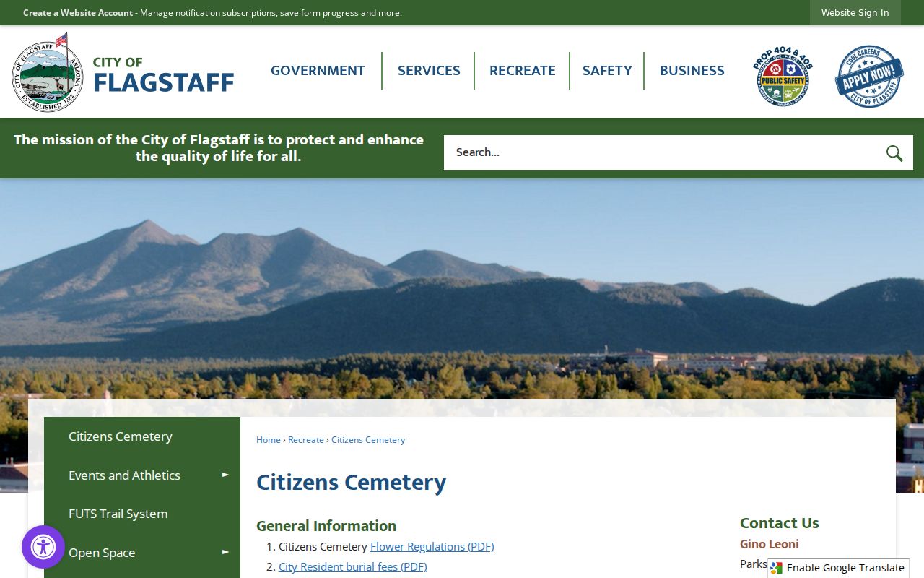The image size is (924, 578).
Task: Click the Gino Leoni contact name
Action: coord(770,544)
